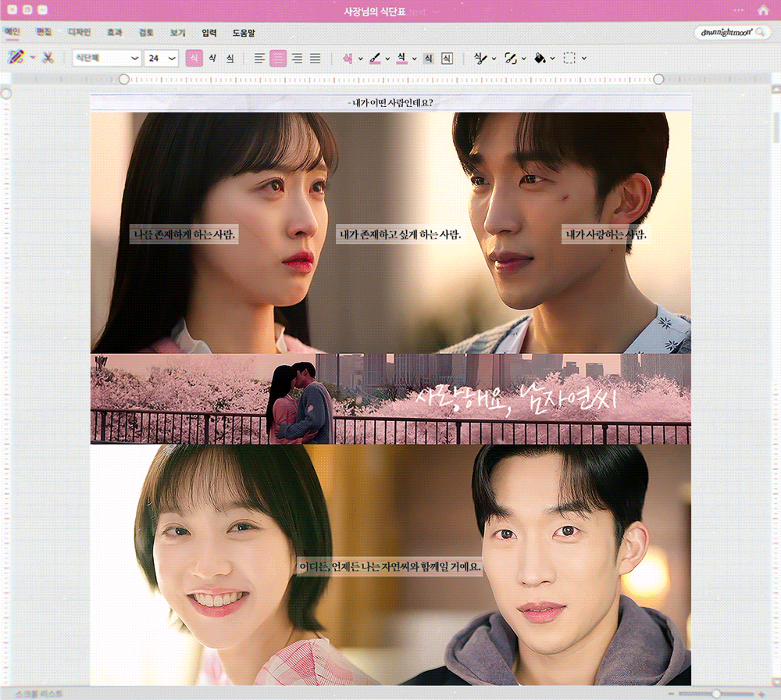This screenshot has height=700, width=781.
Task: Select the dashed square border tool
Action: click(x=569, y=59)
